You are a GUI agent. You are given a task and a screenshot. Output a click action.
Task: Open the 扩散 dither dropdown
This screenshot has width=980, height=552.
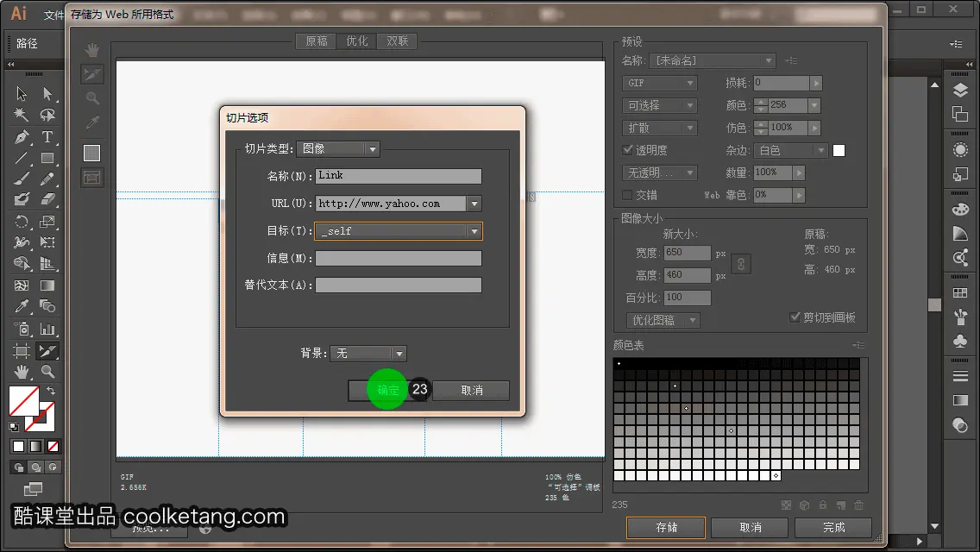659,128
